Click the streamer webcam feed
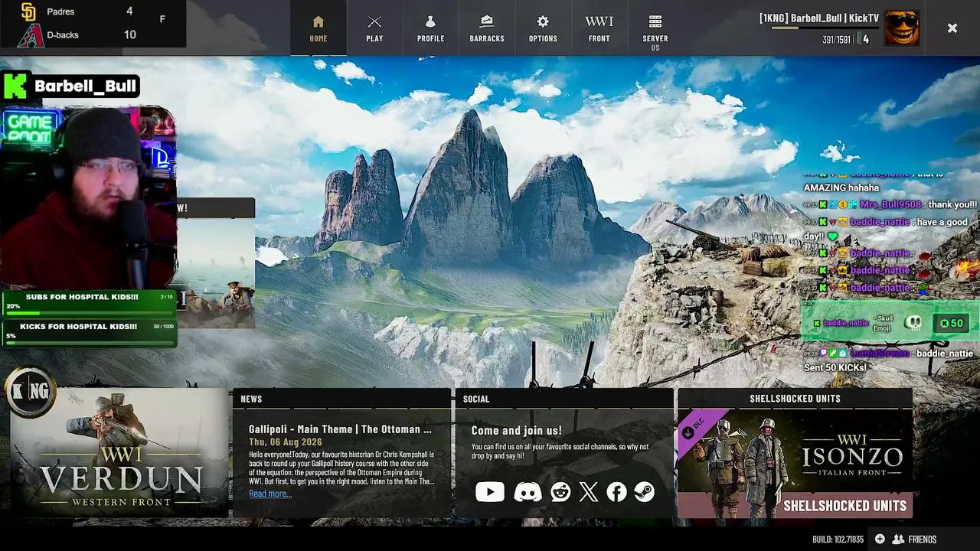980x551 pixels. (88, 197)
